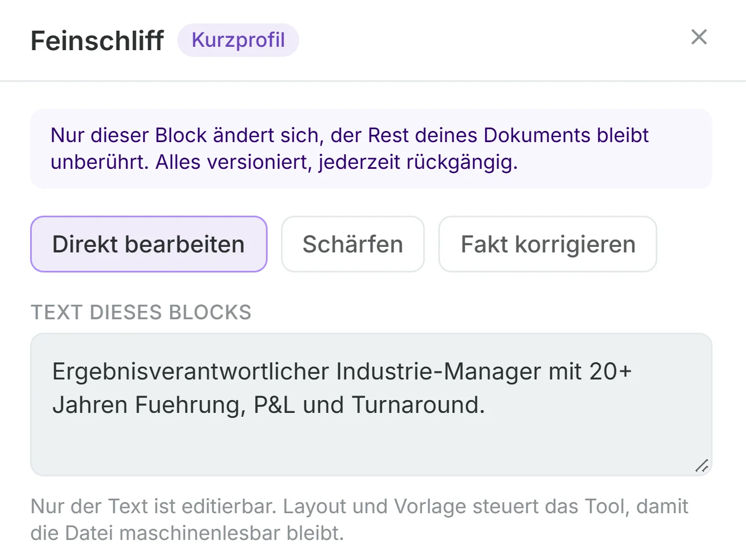Screen dimensions: 746x560
Task: Select the Direkt bearbeiten mode
Action: [x=149, y=244]
